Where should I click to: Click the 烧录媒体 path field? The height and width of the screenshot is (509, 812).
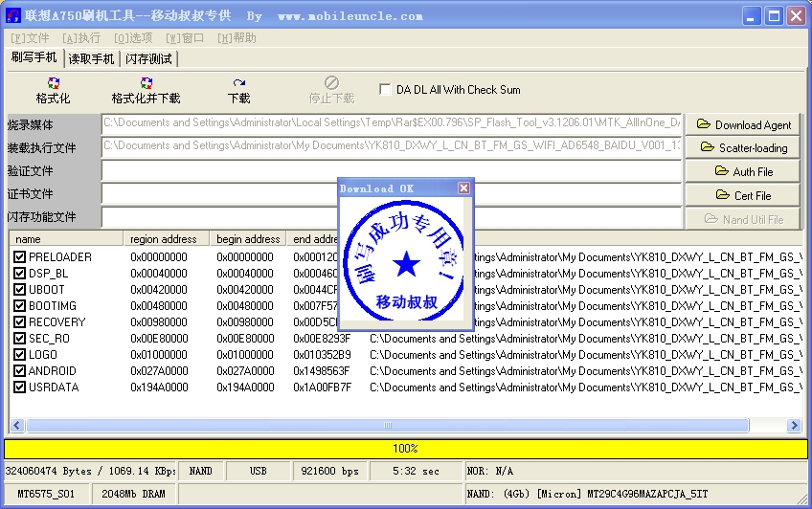pos(392,123)
